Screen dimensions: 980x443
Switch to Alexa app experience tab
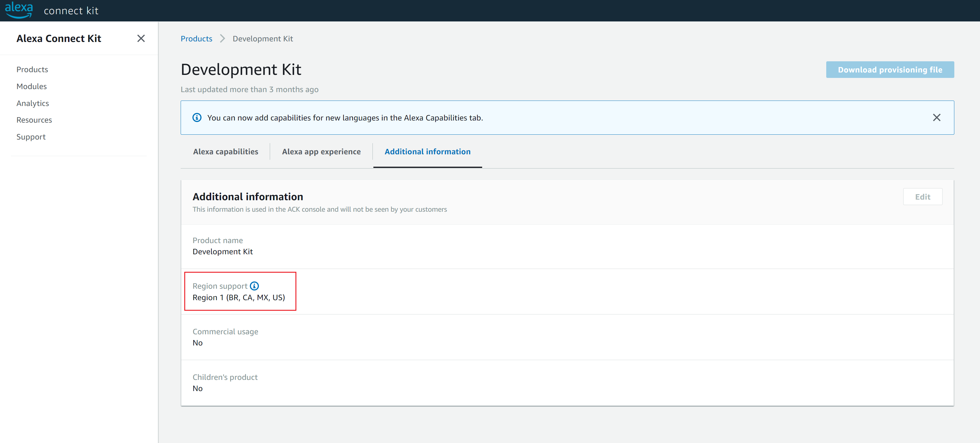pyautogui.click(x=321, y=152)
